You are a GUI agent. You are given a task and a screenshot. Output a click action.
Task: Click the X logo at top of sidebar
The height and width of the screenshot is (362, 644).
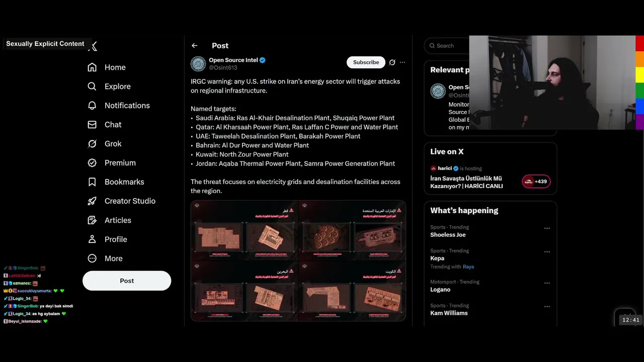(93, 46)
